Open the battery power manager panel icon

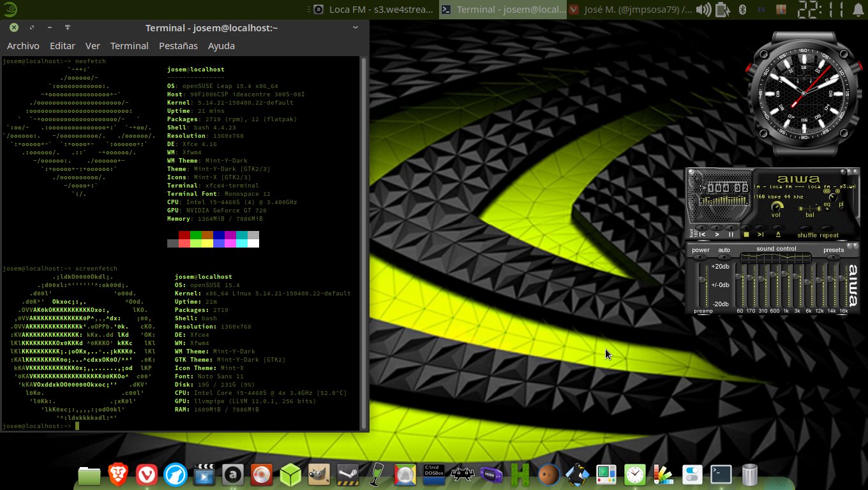722,10
